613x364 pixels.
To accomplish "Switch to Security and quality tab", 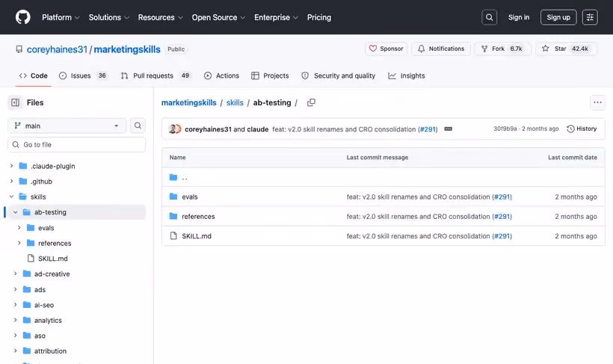I will point(338,75).
